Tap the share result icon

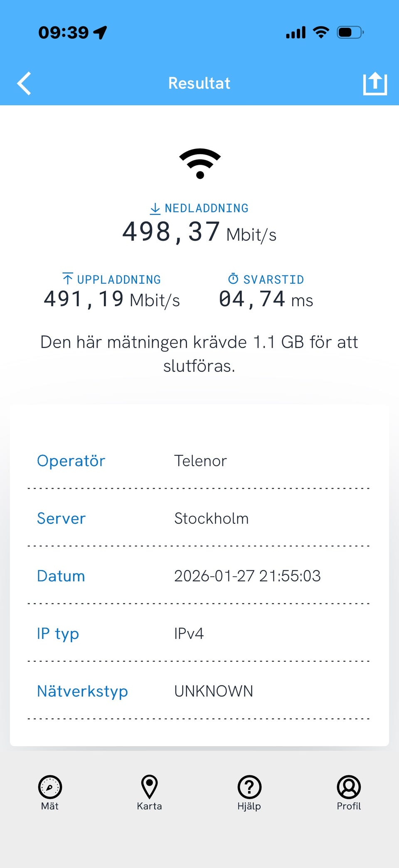pos(375,83)
